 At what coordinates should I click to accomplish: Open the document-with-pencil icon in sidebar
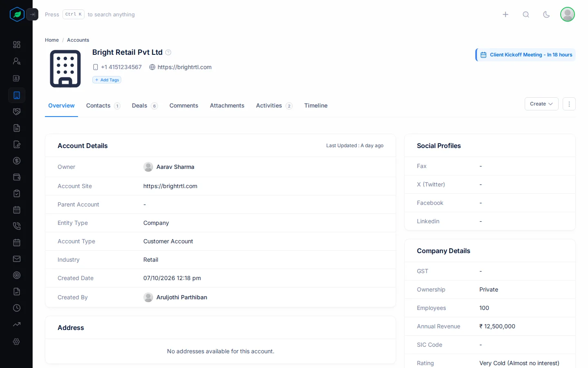tap(17, 144)
